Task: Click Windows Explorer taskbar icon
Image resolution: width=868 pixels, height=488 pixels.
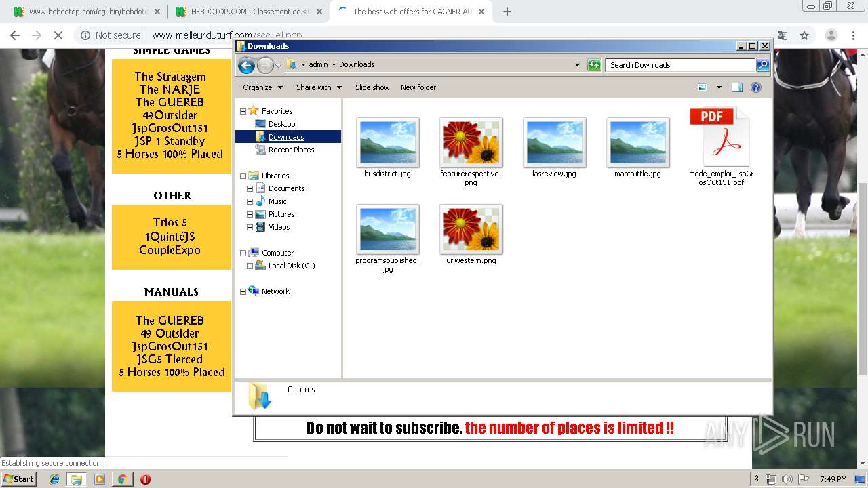Action: [77, 479]
